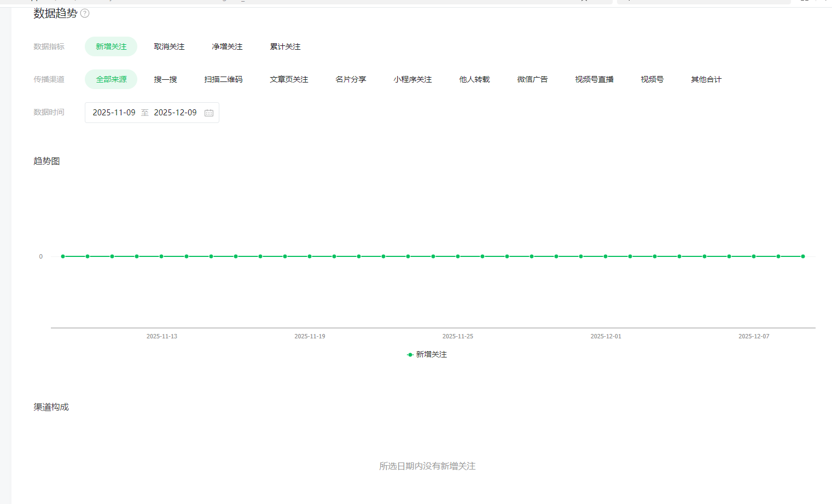
Task: Click the help icon beside 数据趋势
Action: (x=85, y=13)
